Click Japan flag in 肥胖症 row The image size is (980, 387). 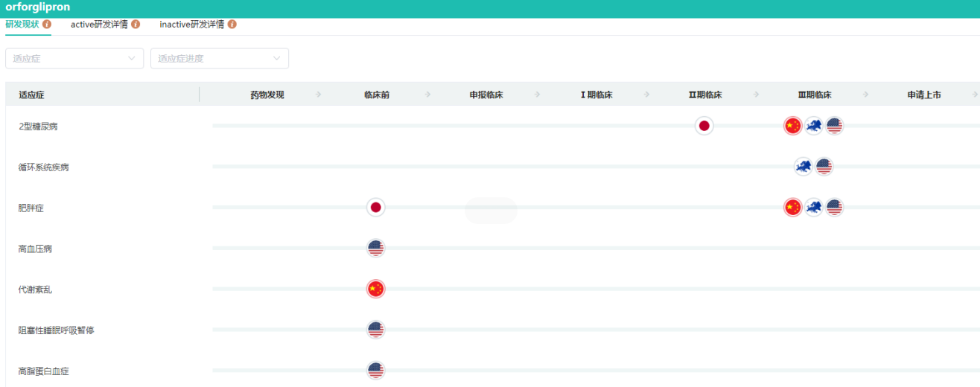tap(376, 208)
